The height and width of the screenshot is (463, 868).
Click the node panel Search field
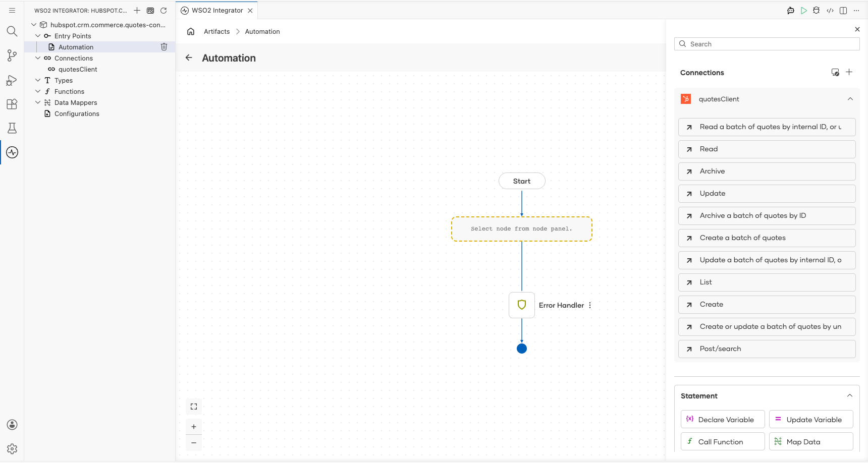click(x=767, y=44)
